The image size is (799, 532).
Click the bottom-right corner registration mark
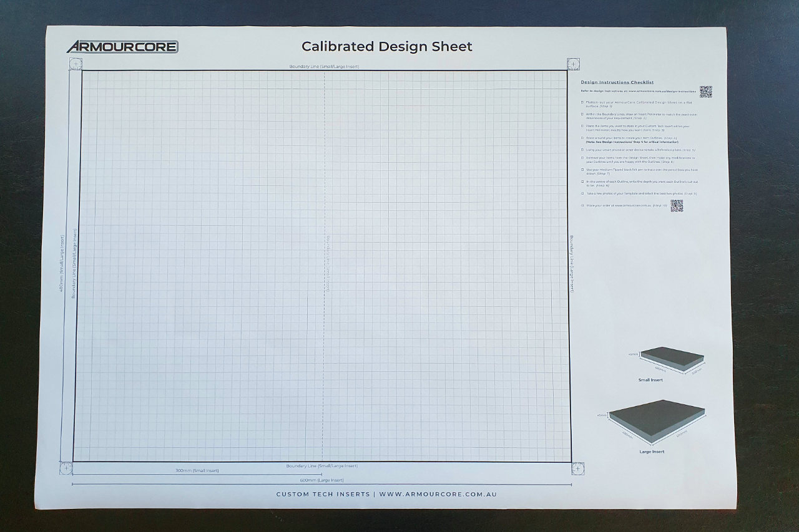click(578, 468)
